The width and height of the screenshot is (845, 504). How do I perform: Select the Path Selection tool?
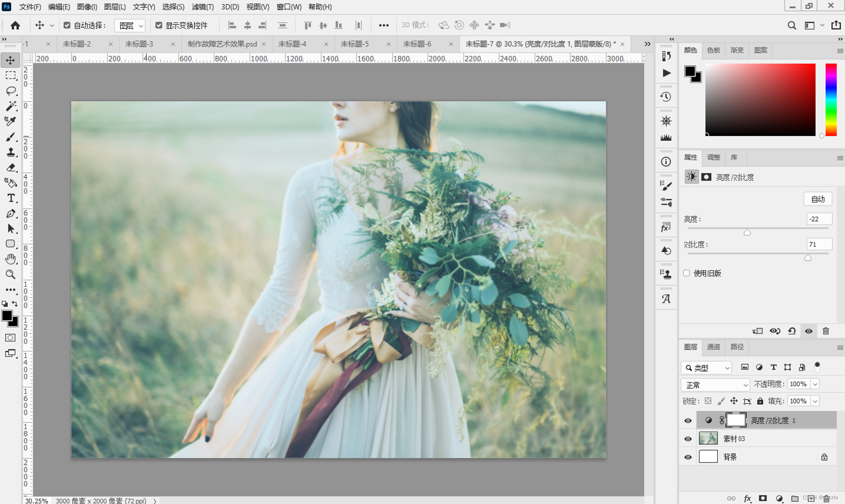pyautogui.click(x=10, y=228)
